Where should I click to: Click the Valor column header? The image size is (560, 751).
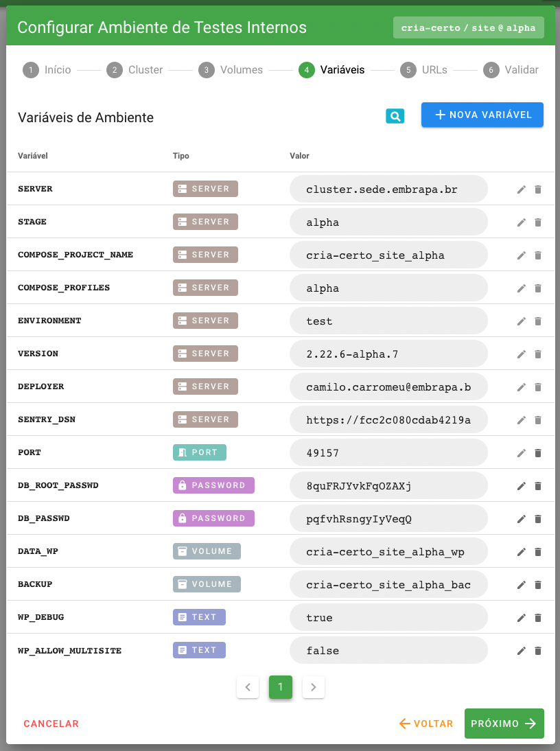(x=300, y=156)
